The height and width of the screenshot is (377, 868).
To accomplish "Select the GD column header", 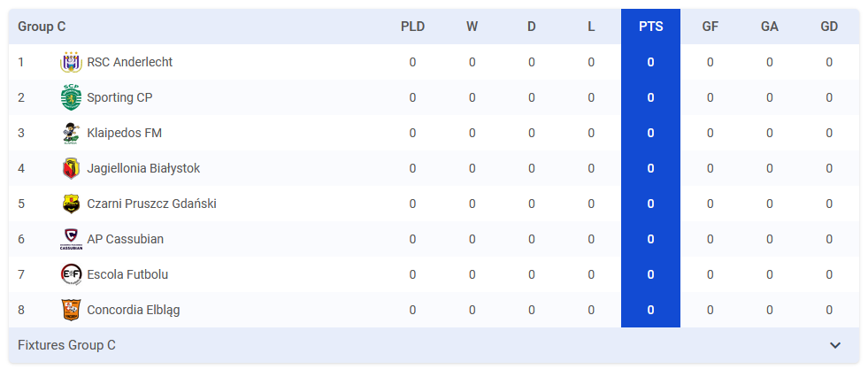I will coord(829,27).
